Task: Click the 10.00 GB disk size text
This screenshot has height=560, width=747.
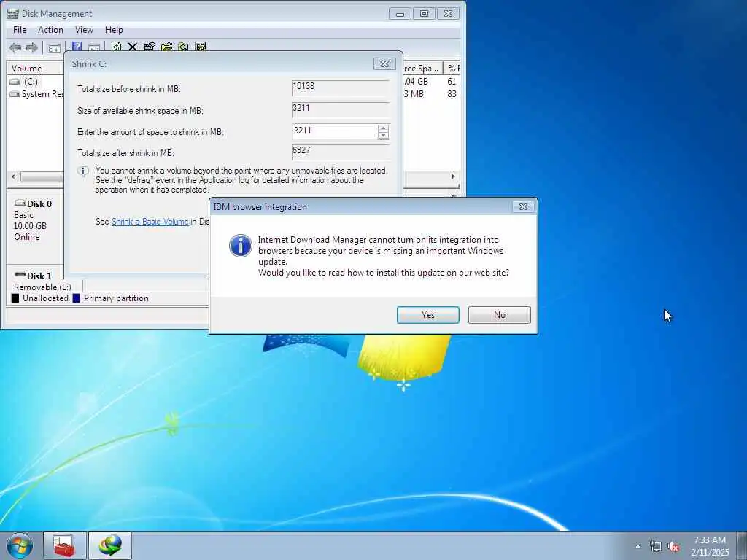Action: [x=30, y=226]
